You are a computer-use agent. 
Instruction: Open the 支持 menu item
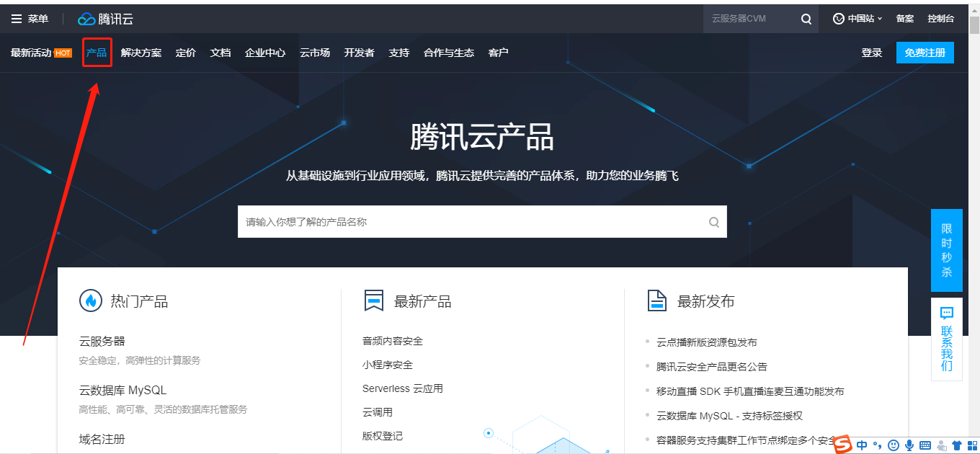[x=399, y=53]
